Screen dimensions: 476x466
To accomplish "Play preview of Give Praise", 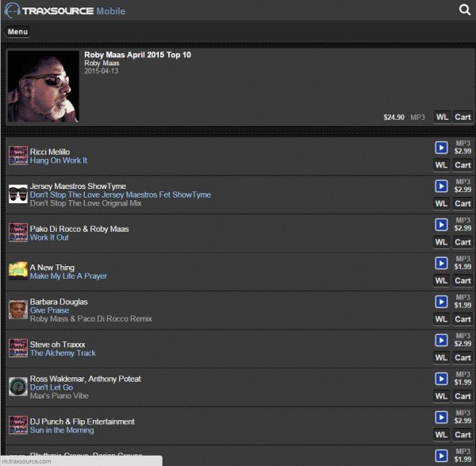I will (x=441, y=302).
